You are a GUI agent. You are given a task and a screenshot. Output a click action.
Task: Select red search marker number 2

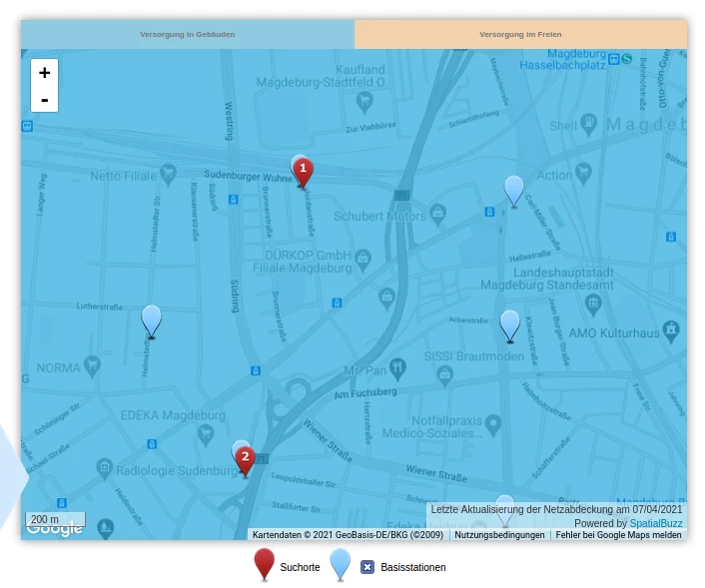(x=245, y=461)
